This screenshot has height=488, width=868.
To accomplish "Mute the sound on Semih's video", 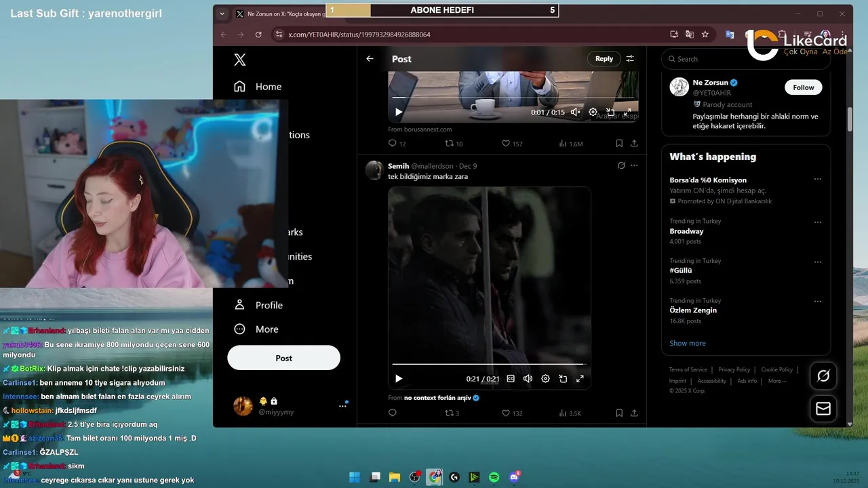I will coord(528,379).
